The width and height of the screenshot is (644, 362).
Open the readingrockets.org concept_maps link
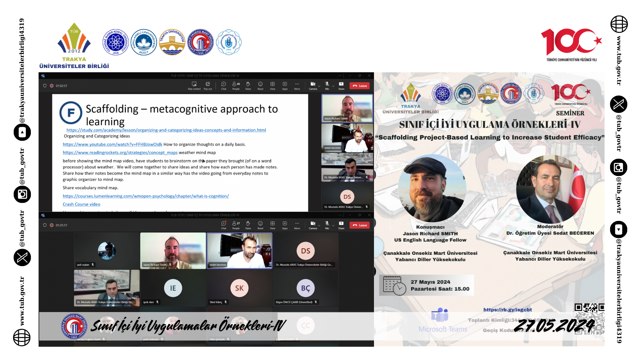[120, 153]
